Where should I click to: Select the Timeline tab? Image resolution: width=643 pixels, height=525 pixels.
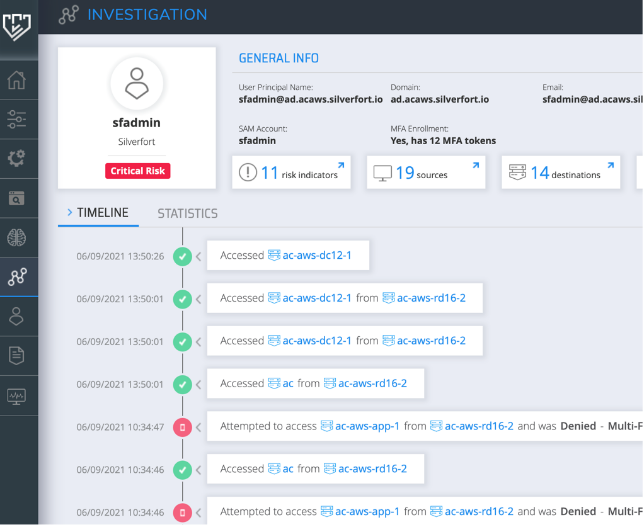[x=102, y=213]
